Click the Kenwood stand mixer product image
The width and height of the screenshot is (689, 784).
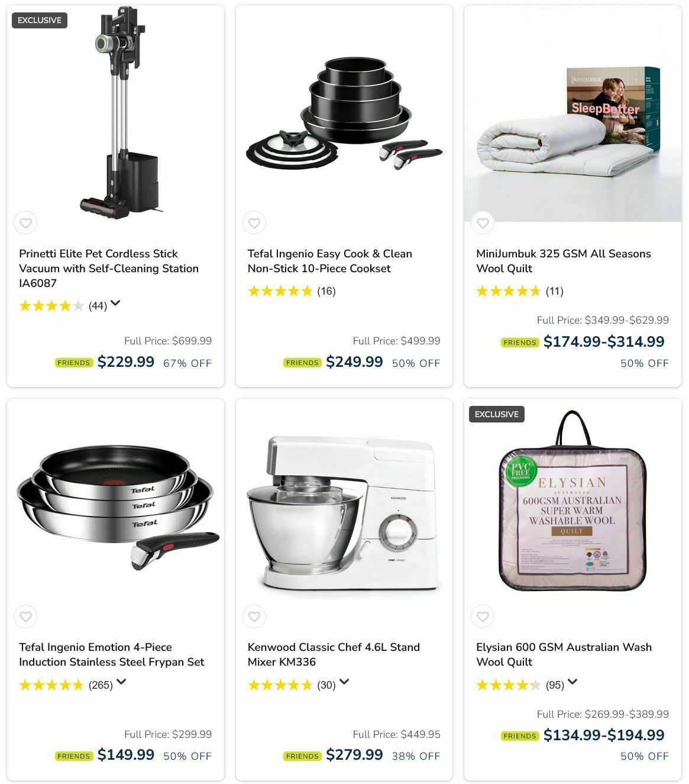pos(344,513)
